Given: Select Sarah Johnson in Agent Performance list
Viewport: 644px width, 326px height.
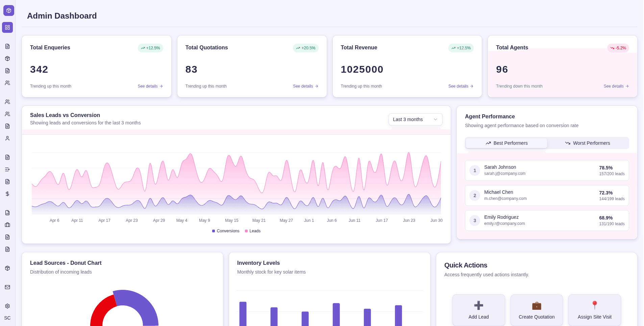Looking at the screenshot, I should point(547,170).
